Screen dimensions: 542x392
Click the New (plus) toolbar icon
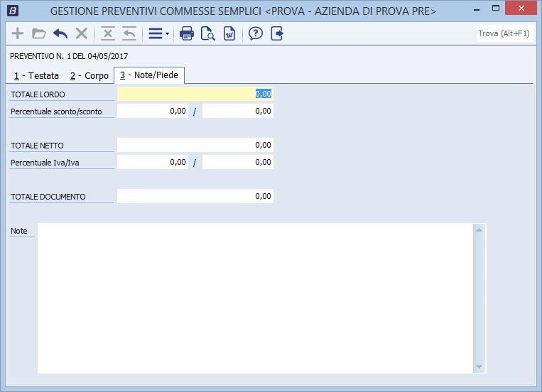tap(18, 33)
